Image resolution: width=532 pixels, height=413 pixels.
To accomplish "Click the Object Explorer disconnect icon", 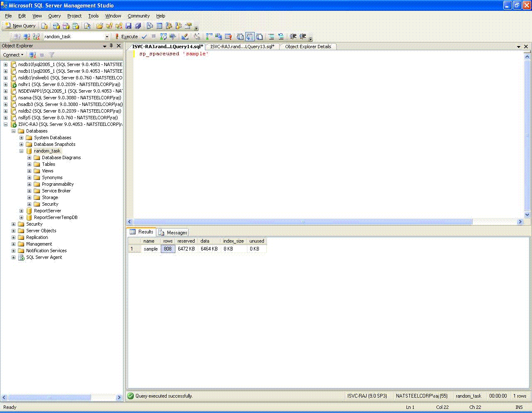I will pyautogui.click(x=33, y=55).
